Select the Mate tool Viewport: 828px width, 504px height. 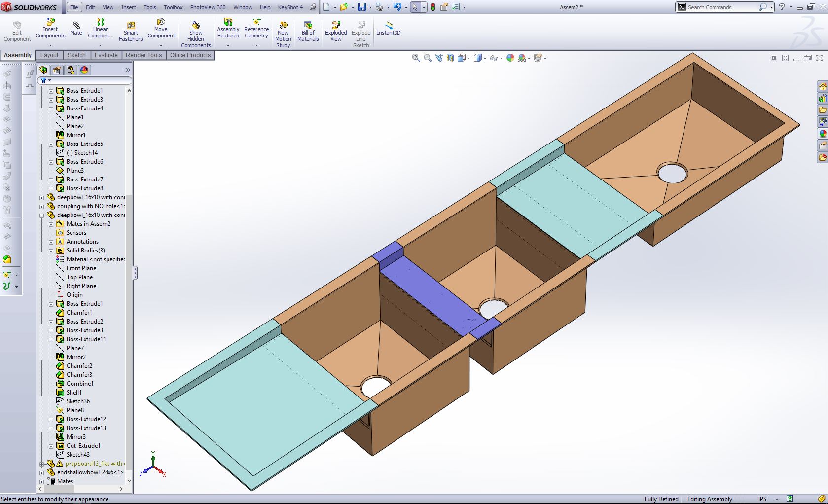76,29
